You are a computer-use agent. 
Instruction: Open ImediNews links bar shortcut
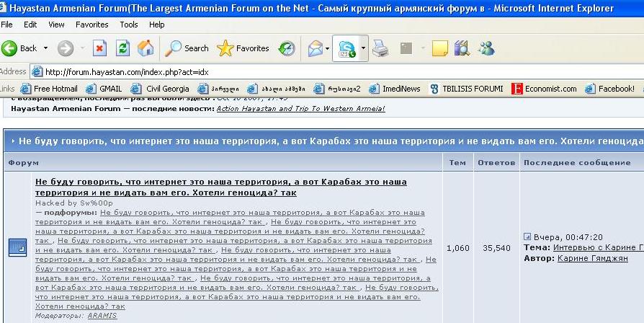395,89
